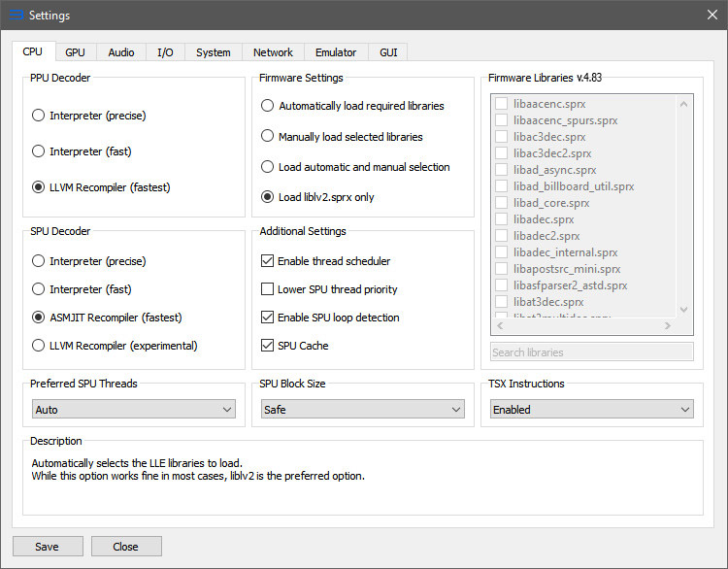Open Preferred SPU Threads dropdown

pos(134,409)
